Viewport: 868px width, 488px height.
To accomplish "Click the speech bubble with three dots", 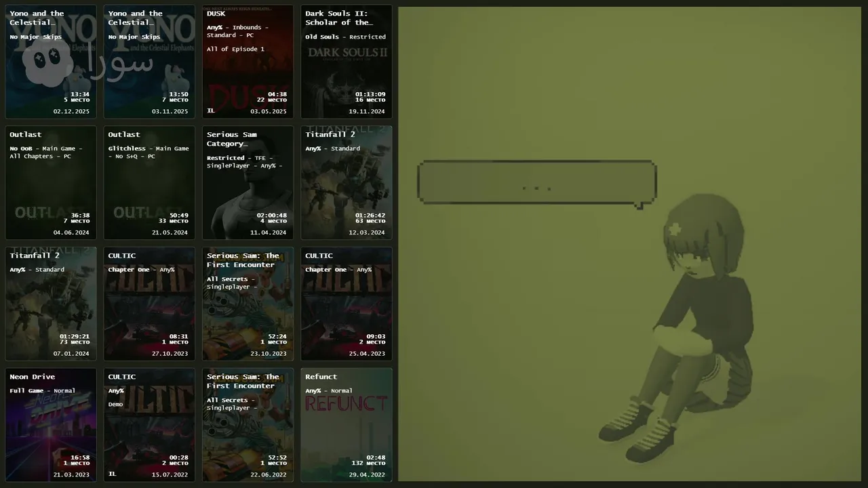I will (537, 183).
